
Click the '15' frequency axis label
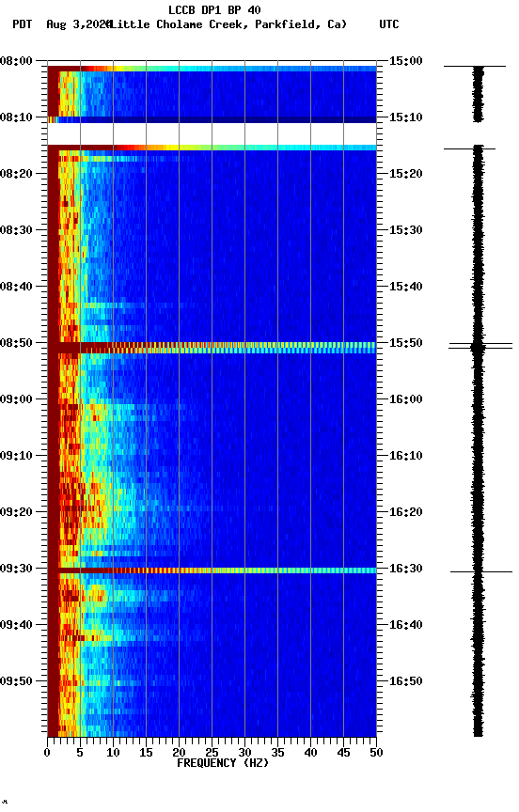[x=146, y=753]
